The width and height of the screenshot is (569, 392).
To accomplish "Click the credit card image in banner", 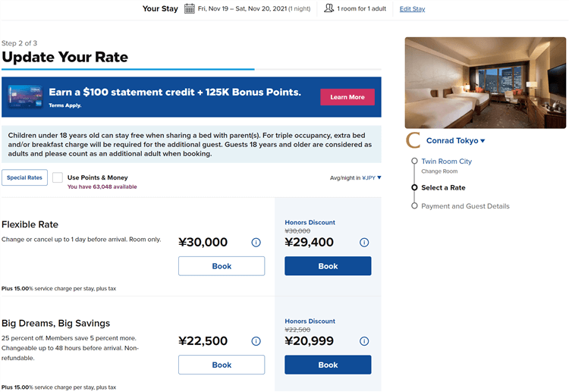I will click(24, 96).
